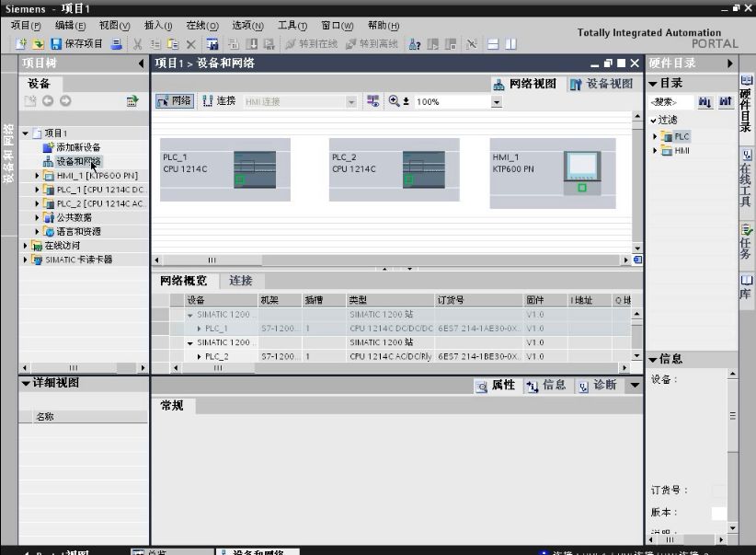Expand PLC folder in hardware catalog
Screen dimensions: 756x555
point(655,136)
